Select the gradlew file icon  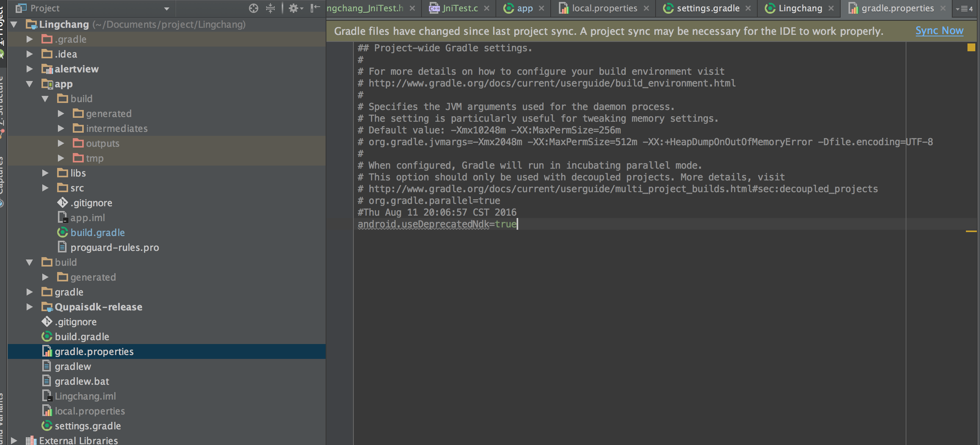(47, 366)
